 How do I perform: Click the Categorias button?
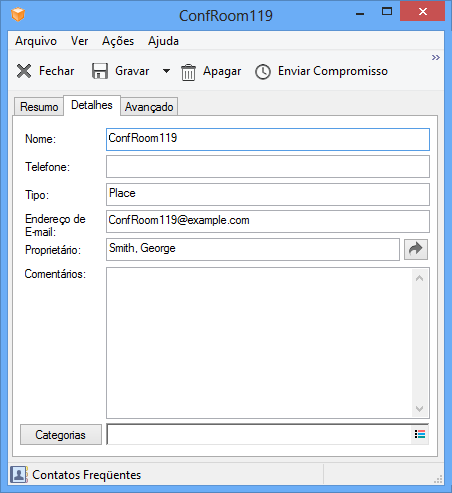[x=61, y=434]
